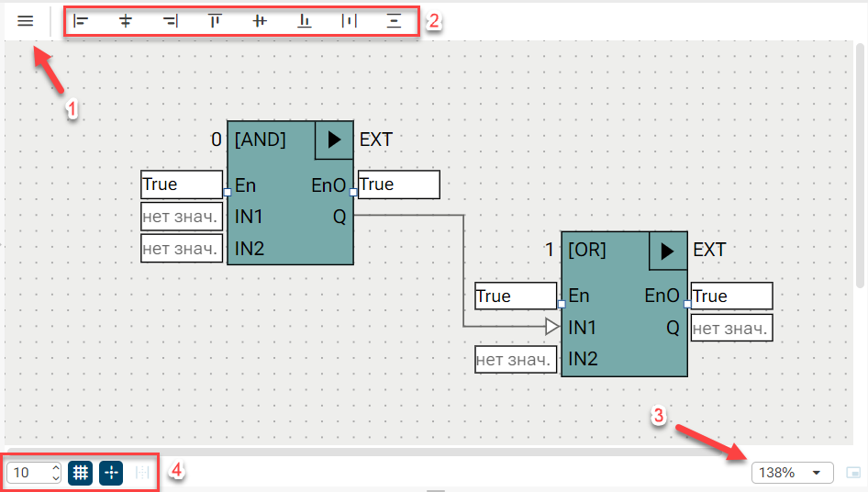
Task: Select the [AND] block header
Action: pos(261,140)
